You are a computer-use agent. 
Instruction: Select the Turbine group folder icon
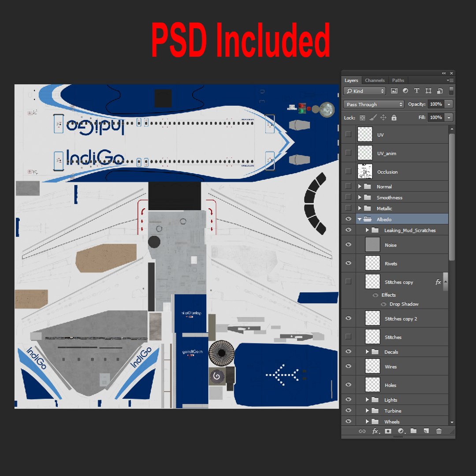tap(375, 410)
